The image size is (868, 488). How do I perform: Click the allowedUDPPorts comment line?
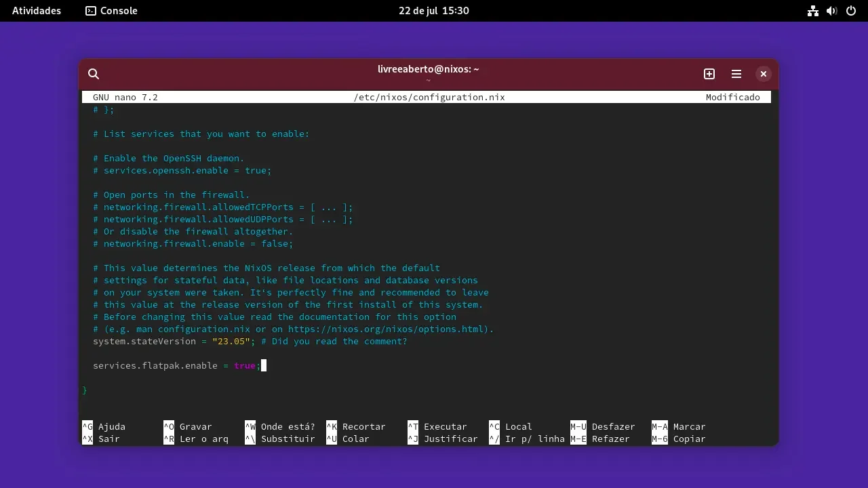pos(223,220)
